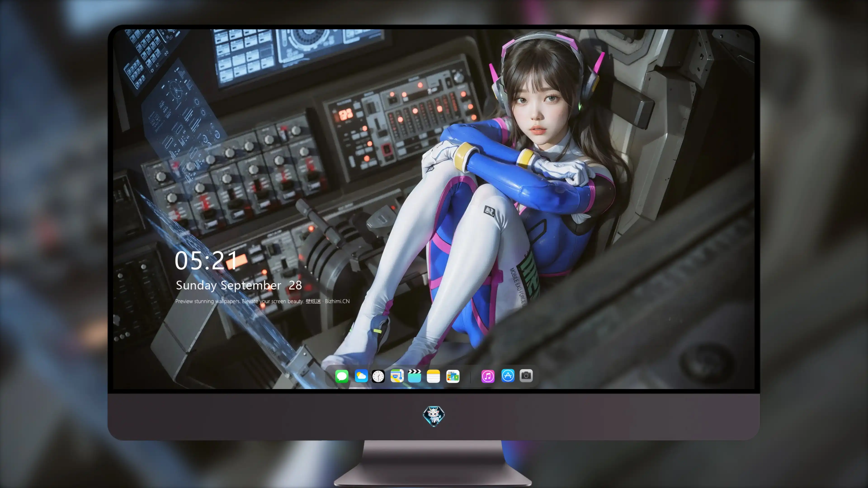868x488 pixels.
Task: Open the Maps app in the dock
Action: pyautogui.click(x=397, y=376)
